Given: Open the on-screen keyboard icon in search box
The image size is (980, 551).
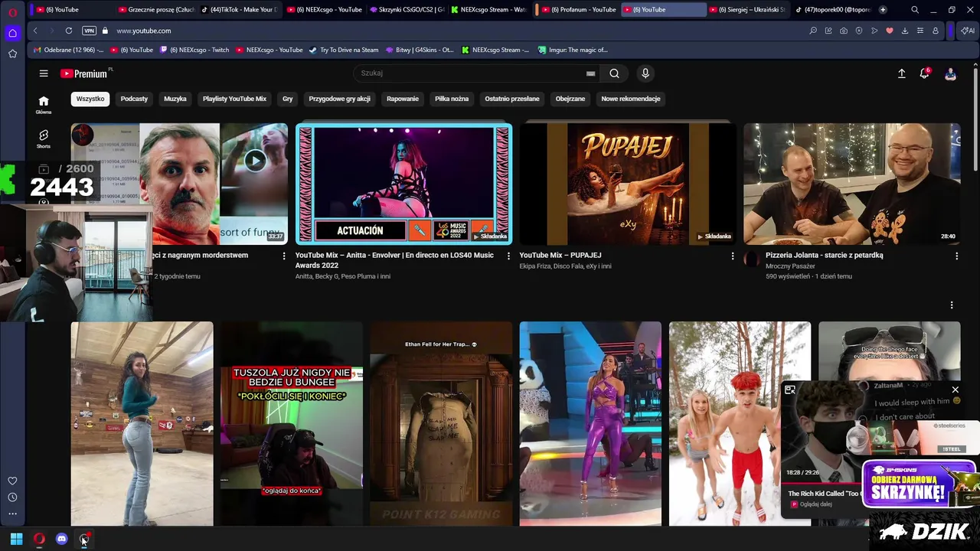Looking at the screenshot, I should tap(590, 73).
